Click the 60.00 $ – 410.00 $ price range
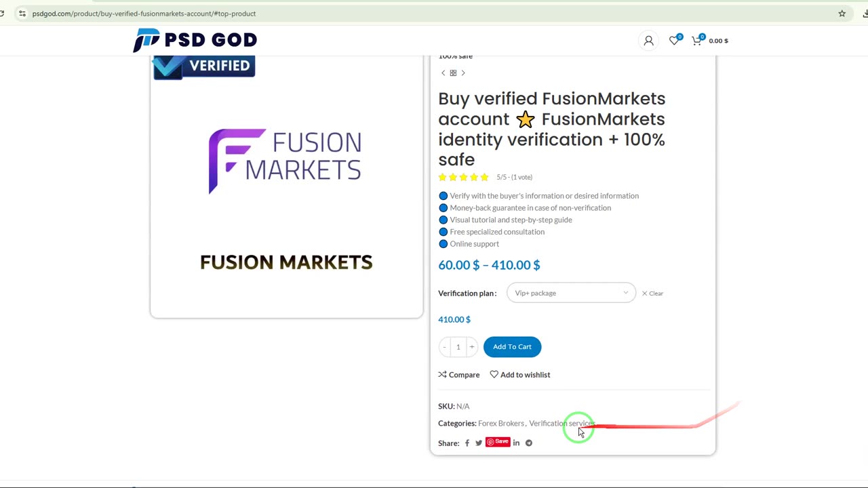This screenshot has width=868, height=488. coord(489,265)
